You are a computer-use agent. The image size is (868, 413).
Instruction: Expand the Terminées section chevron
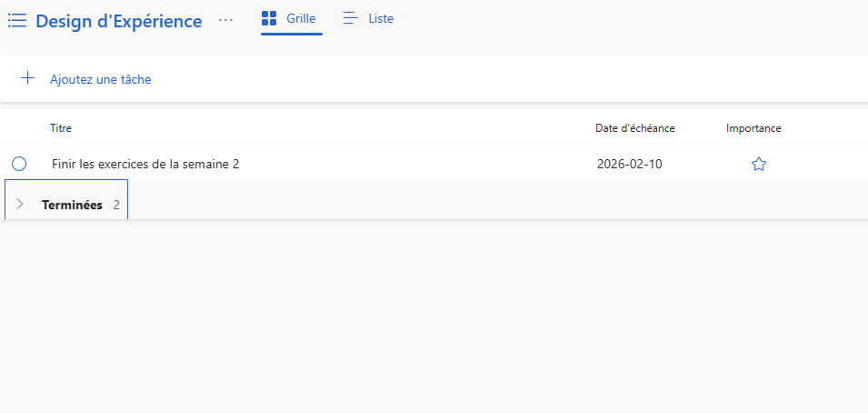tap(20, 205)
